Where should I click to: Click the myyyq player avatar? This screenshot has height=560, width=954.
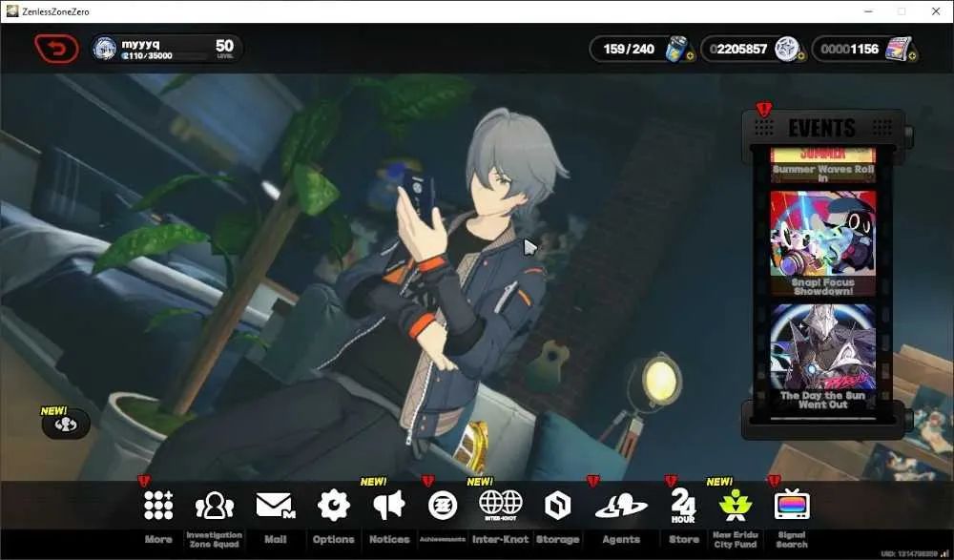(105, 49)
